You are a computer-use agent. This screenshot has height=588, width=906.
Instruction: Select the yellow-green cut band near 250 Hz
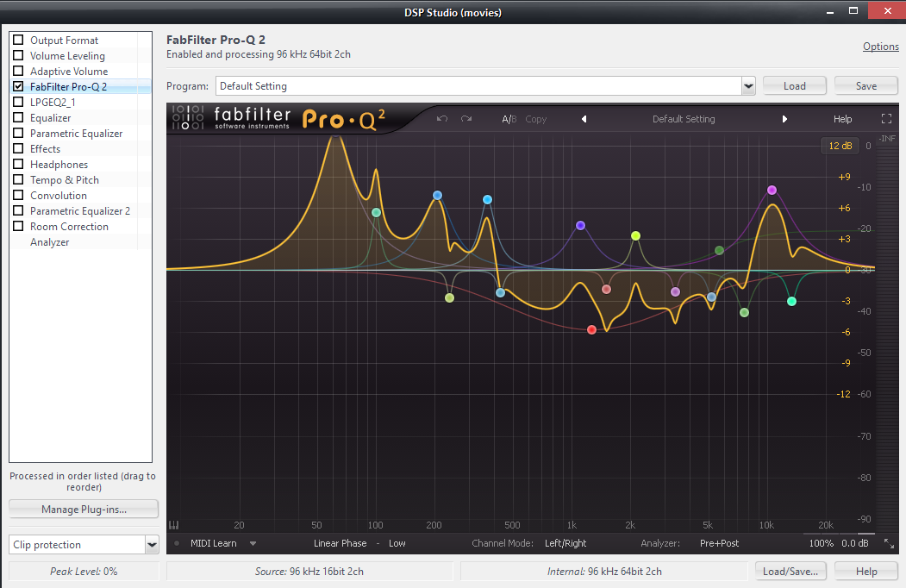pyautogui.click(x=449, y=297)
